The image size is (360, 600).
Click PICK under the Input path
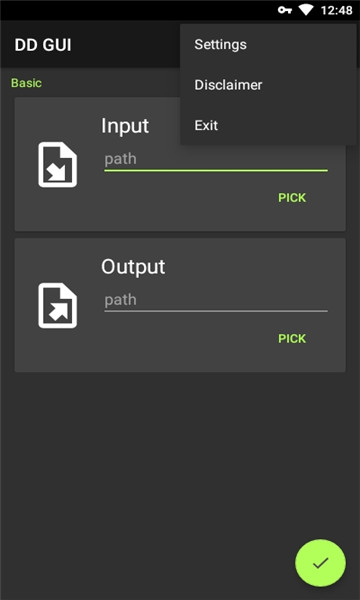pos(292,198)
